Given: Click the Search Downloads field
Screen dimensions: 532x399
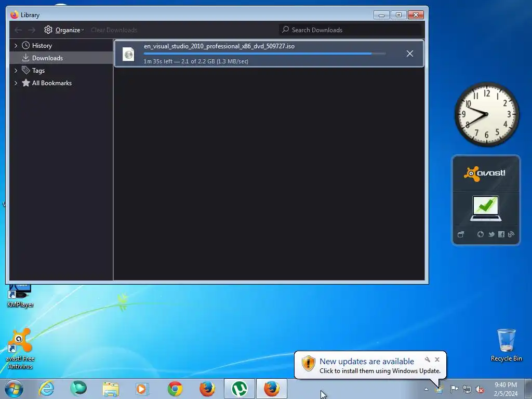Looking at the screenshot, I should pos(351,30).
